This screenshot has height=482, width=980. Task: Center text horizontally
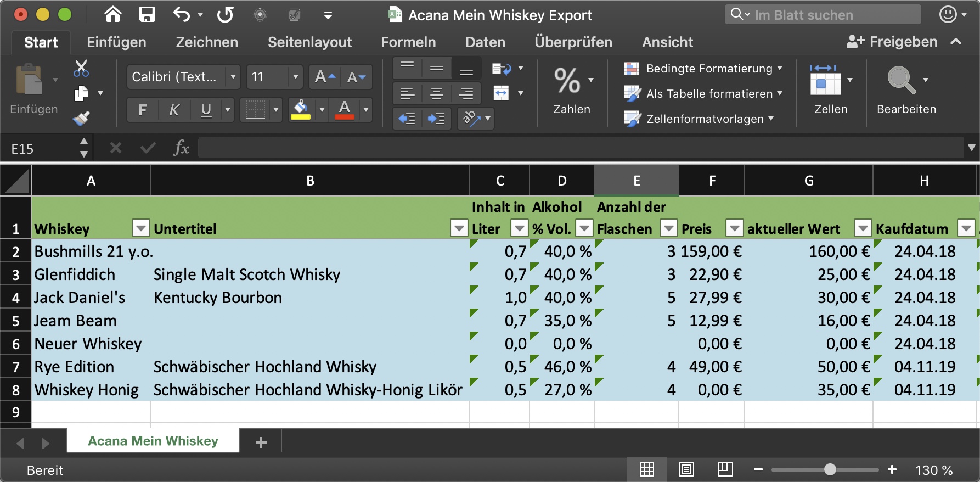437,93
